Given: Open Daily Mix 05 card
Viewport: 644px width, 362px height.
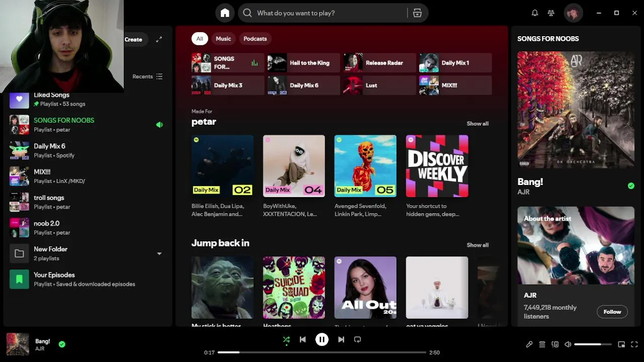Looking at the screenshot, I should tap(365, 166).
